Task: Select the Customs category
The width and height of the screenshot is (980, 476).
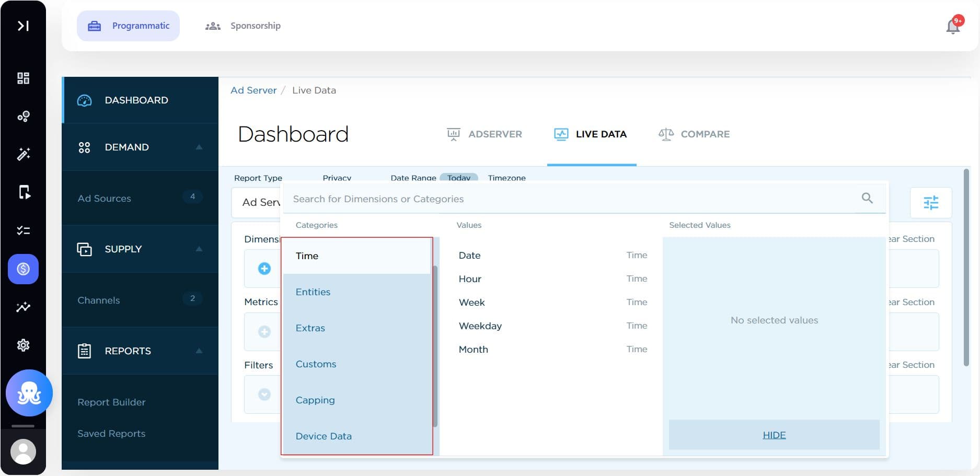Action: tap(356, 364)
